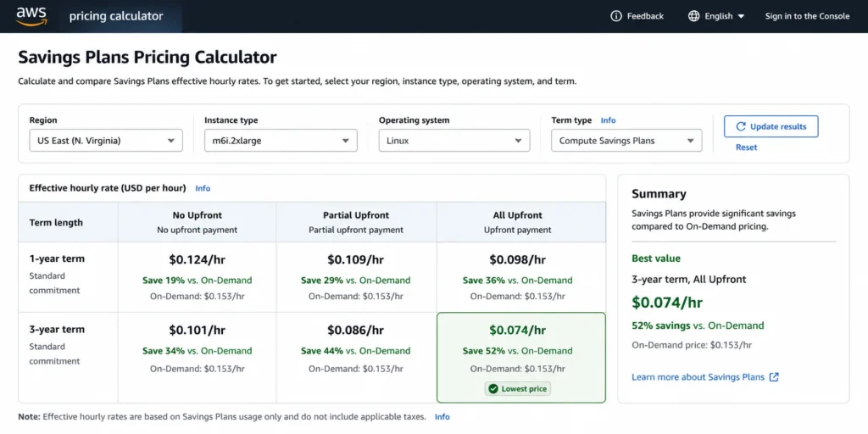This screenshot has height=434, width=868.
Task: Click Save 29% vs. On-Demand
Action: [356, 280]
